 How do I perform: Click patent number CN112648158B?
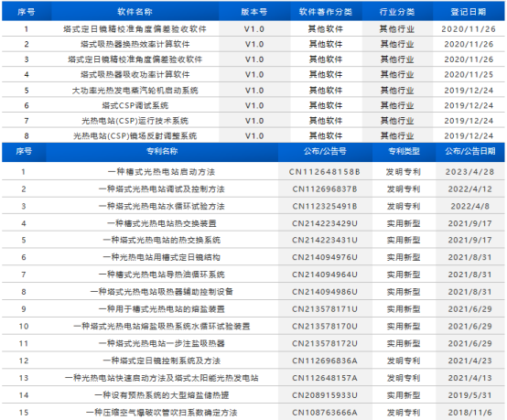coord(325,172)
